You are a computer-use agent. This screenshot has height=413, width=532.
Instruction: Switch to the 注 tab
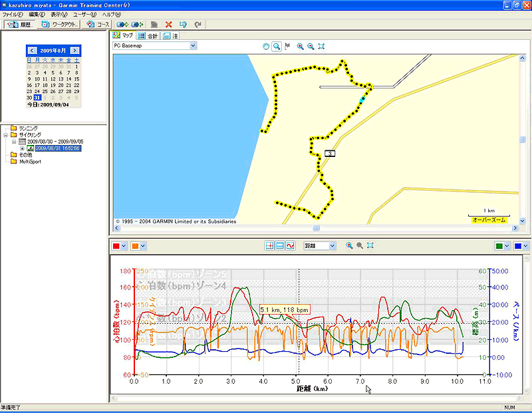[x=170, y=36]
